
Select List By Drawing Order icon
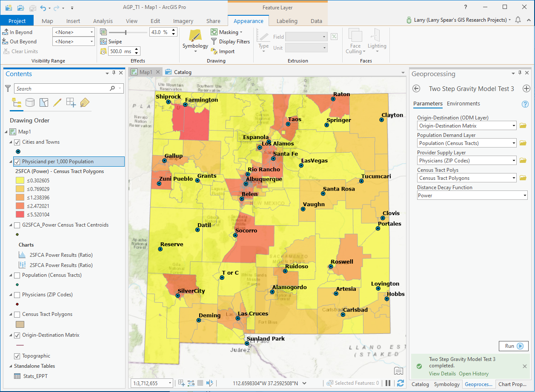point(17,102)
